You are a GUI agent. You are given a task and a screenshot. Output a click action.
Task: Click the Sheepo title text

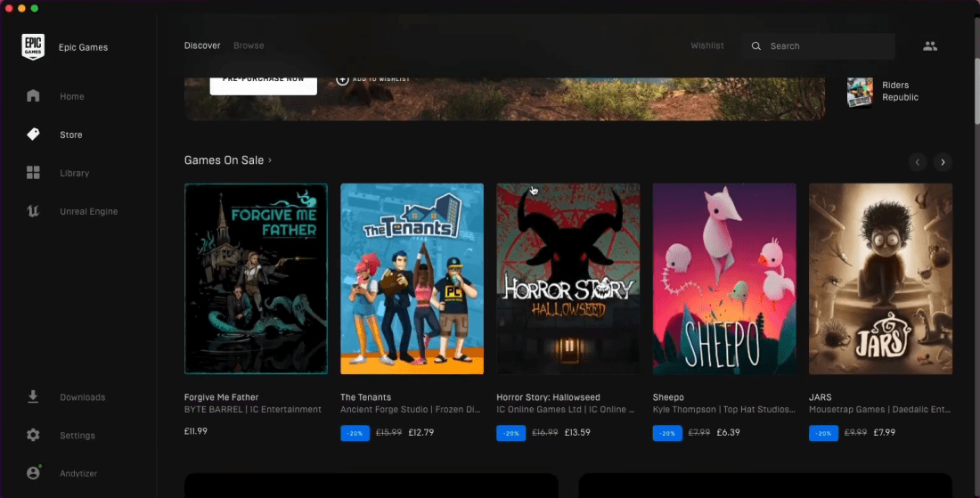668,396
